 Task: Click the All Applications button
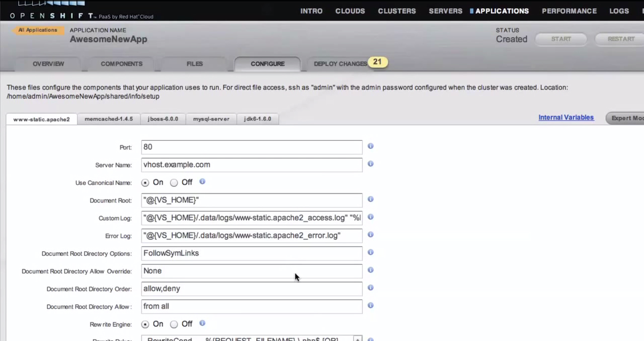38,30
